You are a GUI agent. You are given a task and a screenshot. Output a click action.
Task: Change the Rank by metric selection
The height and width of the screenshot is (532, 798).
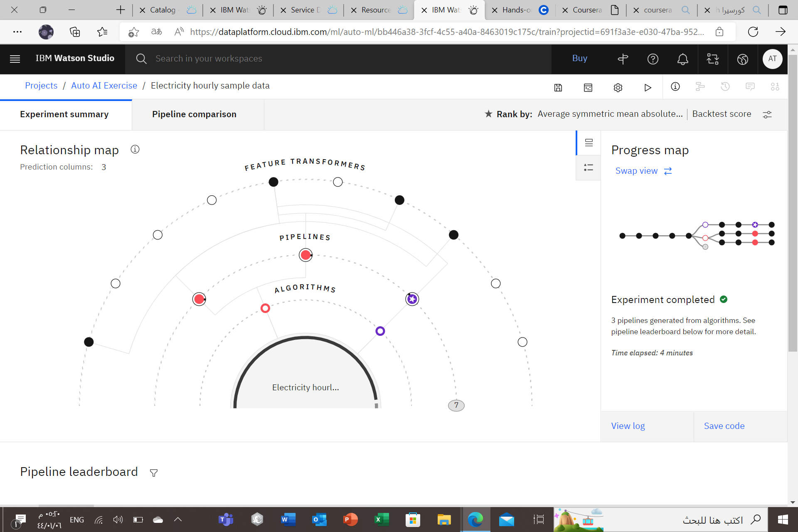tap(610, 113)
